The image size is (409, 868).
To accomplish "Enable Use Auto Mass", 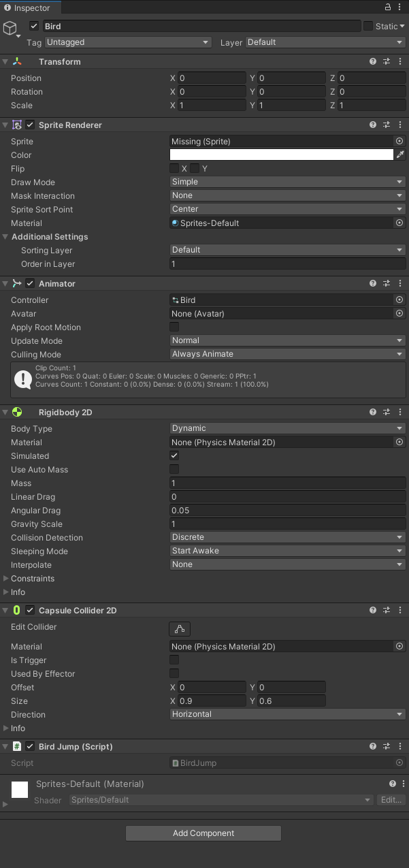I will (174, 469).
